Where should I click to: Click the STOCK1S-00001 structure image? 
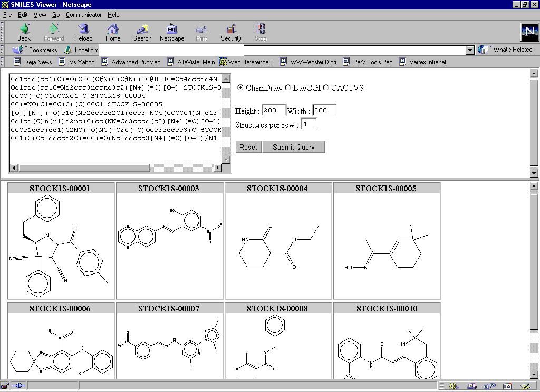click(x=61, y=246)
